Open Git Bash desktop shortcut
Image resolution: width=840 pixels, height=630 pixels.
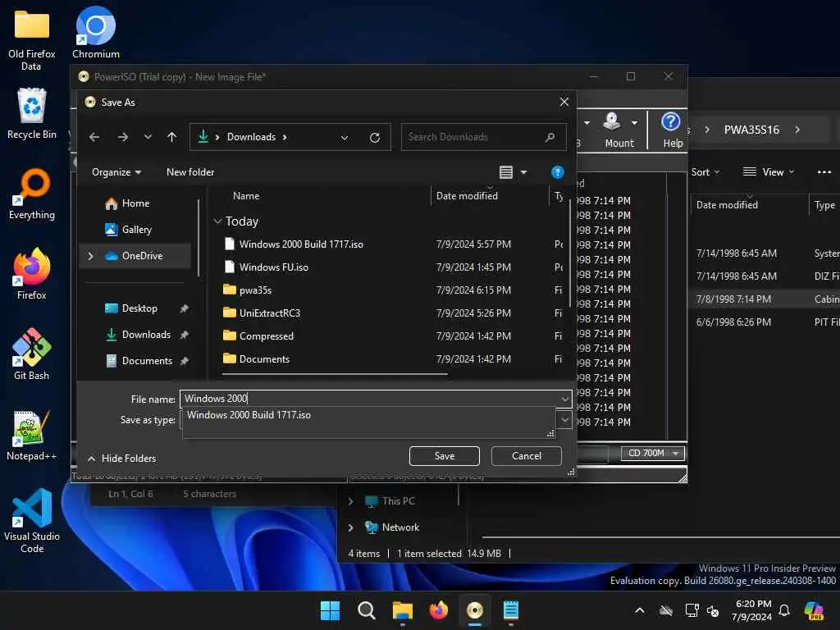click(x=32, y=354)
